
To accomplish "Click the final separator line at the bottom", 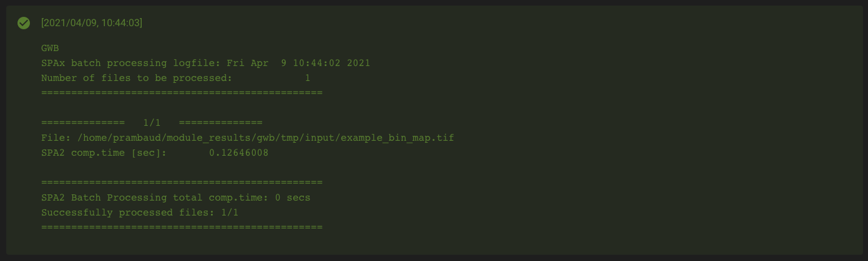I will point(182,227).
